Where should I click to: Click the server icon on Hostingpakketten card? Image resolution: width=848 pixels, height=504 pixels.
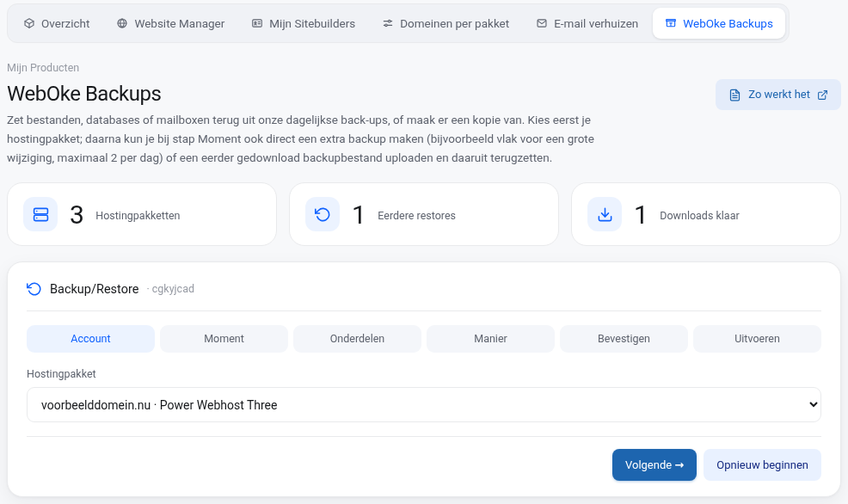coord(40,215)
